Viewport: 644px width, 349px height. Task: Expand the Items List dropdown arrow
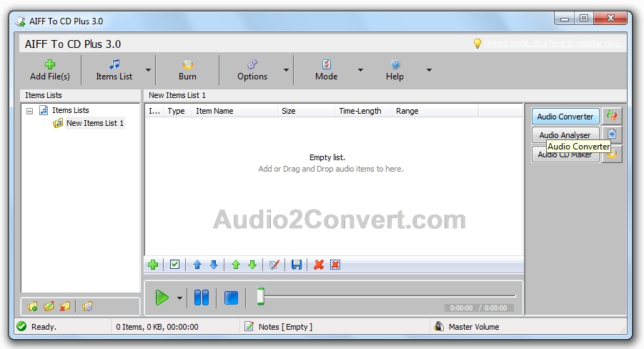pos(148,70)
